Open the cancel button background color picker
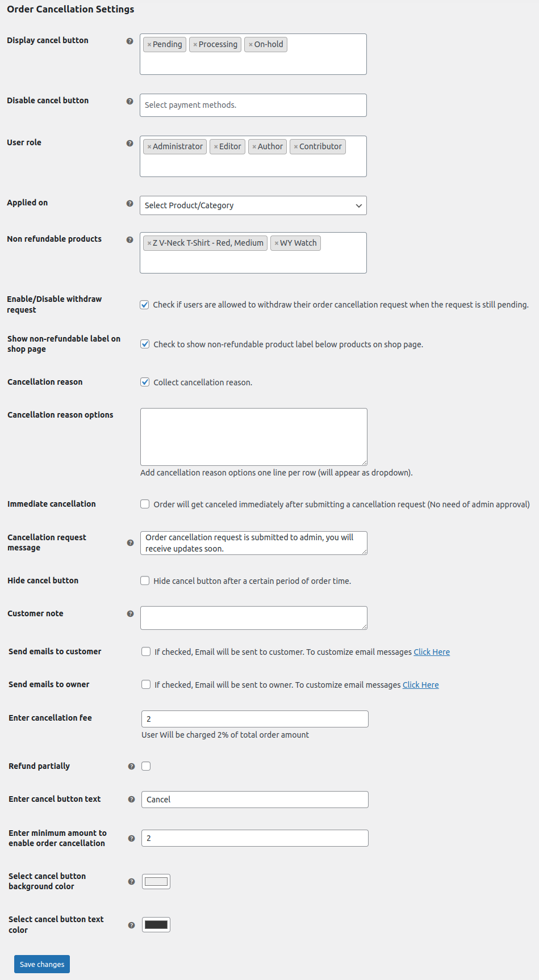Screen dimensions: 539x980 point(156,881)
